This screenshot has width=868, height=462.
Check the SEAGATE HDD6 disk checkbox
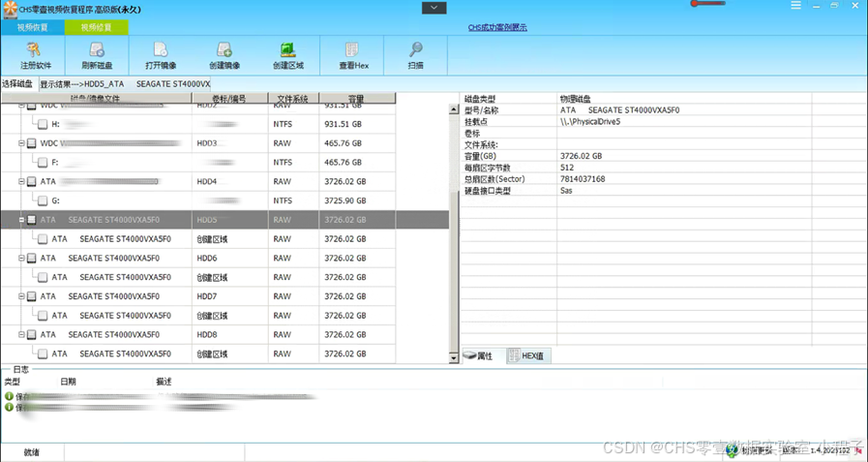click(32, 259)
